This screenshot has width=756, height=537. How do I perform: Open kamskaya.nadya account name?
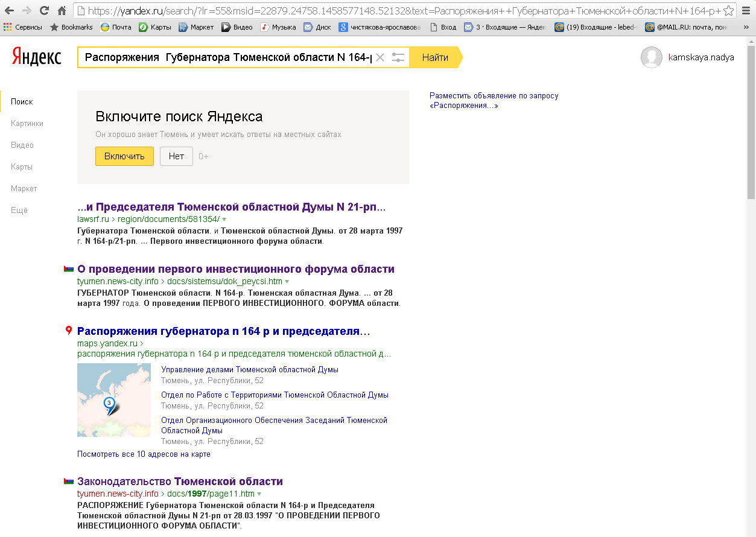point(701,57)
